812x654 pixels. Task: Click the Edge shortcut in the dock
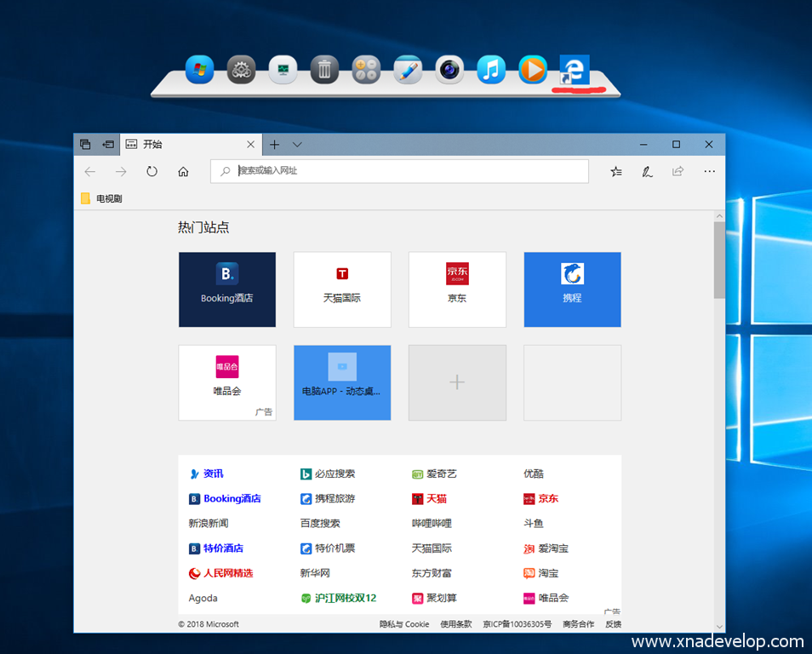point(575,70)
